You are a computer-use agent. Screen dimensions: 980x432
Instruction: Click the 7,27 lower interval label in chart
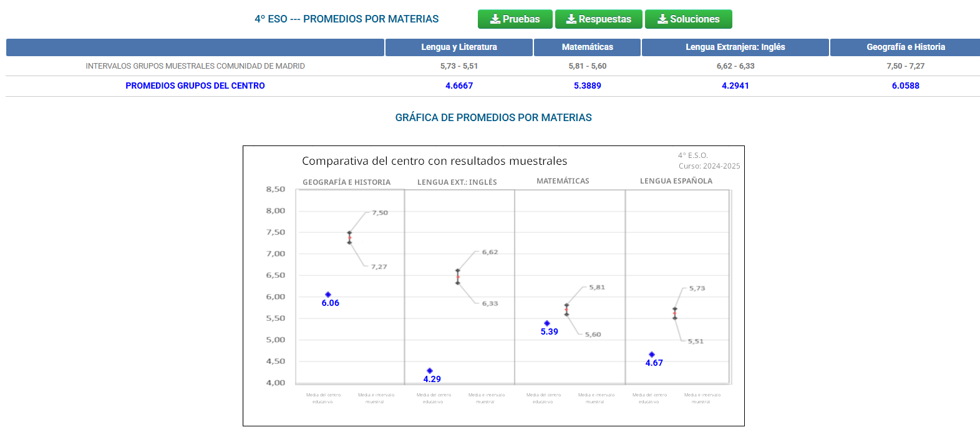(x=379, y=267)
